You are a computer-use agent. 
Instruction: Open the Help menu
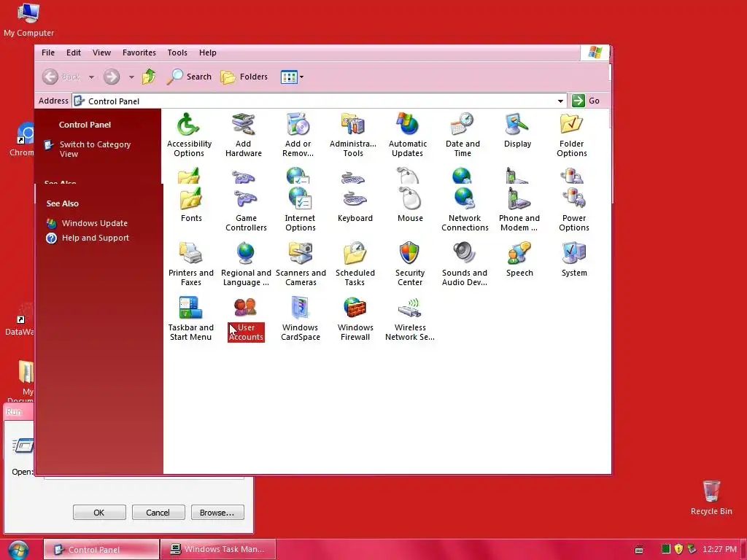click(208, 52)
